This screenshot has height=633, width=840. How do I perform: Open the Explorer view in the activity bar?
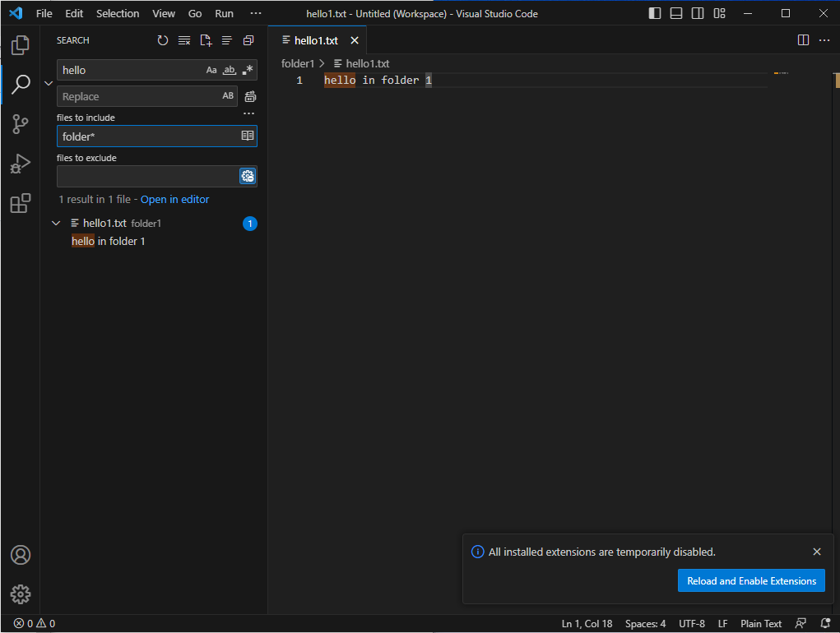20,45
